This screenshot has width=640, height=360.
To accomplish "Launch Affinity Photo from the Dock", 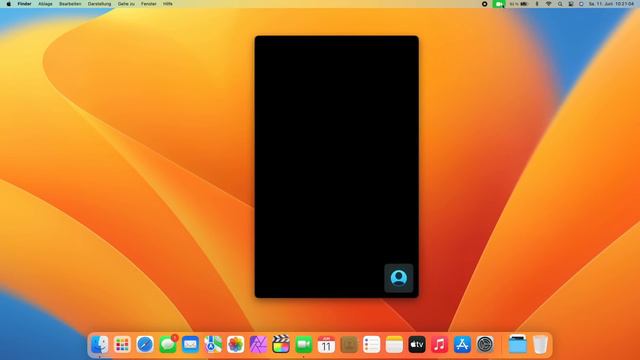I will coord(258,345).
